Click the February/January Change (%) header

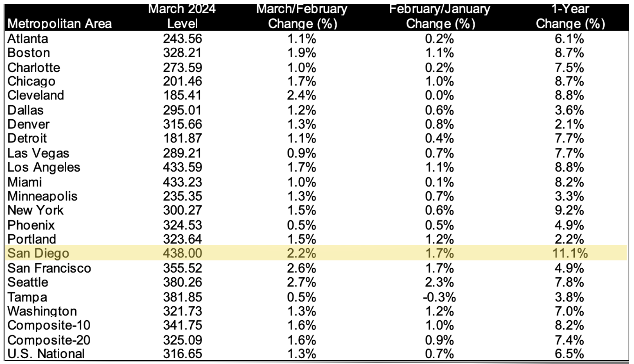point(440,16)
